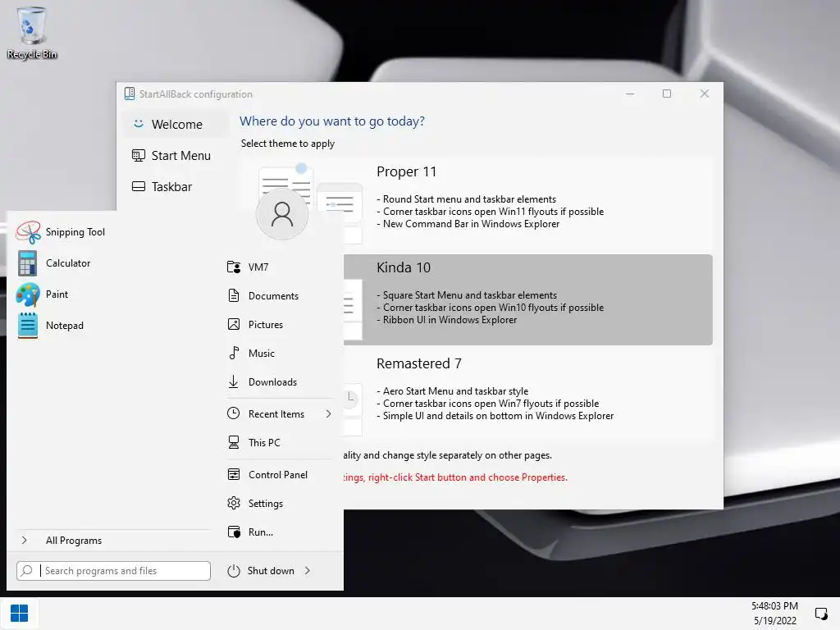Screen dimensions: 840x630
Task: Open Settings gear icon
Action: pos(234,504)
